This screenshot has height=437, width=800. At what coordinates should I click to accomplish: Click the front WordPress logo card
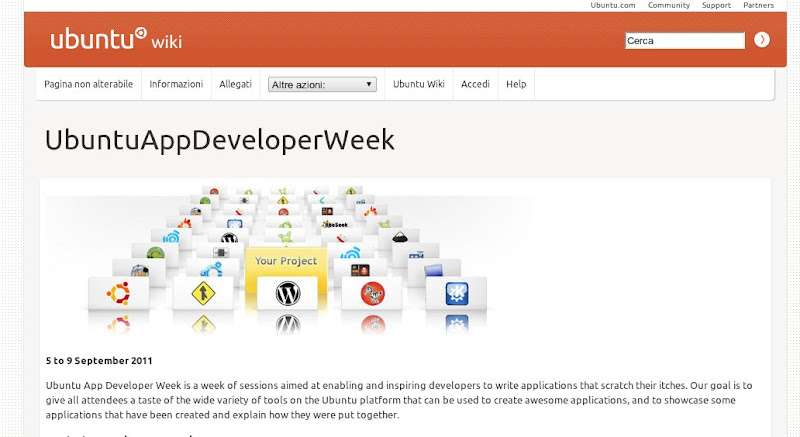click(288, 293)
